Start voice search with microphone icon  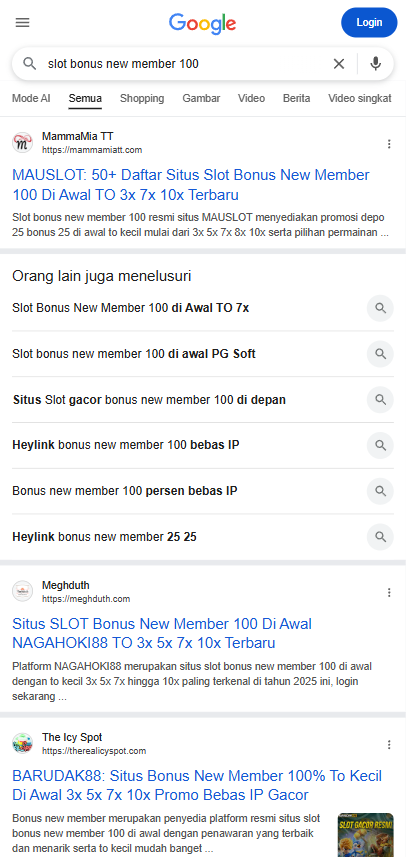click(375, 64)
